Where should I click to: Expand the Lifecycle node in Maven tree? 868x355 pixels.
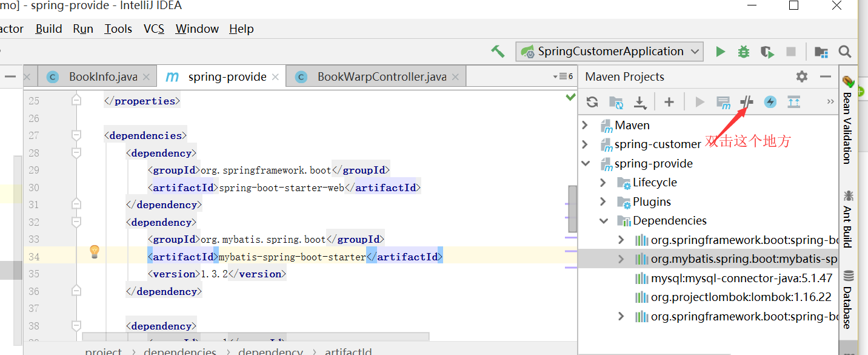603,183
